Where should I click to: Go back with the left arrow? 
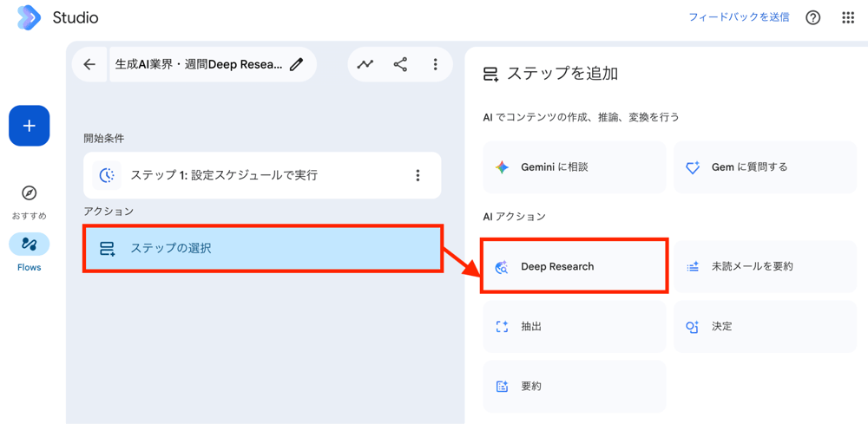point(89,65)
